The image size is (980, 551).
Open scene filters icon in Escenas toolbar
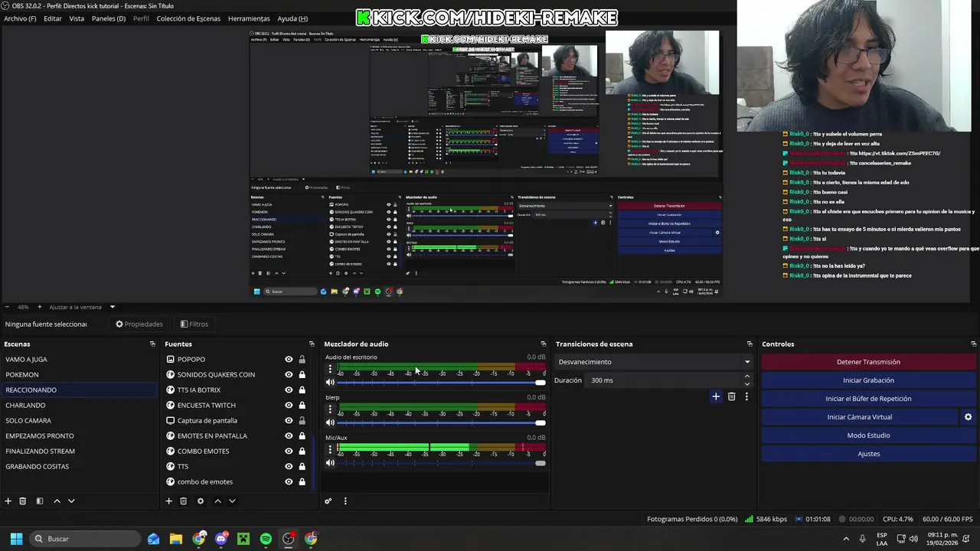(40, 501)
